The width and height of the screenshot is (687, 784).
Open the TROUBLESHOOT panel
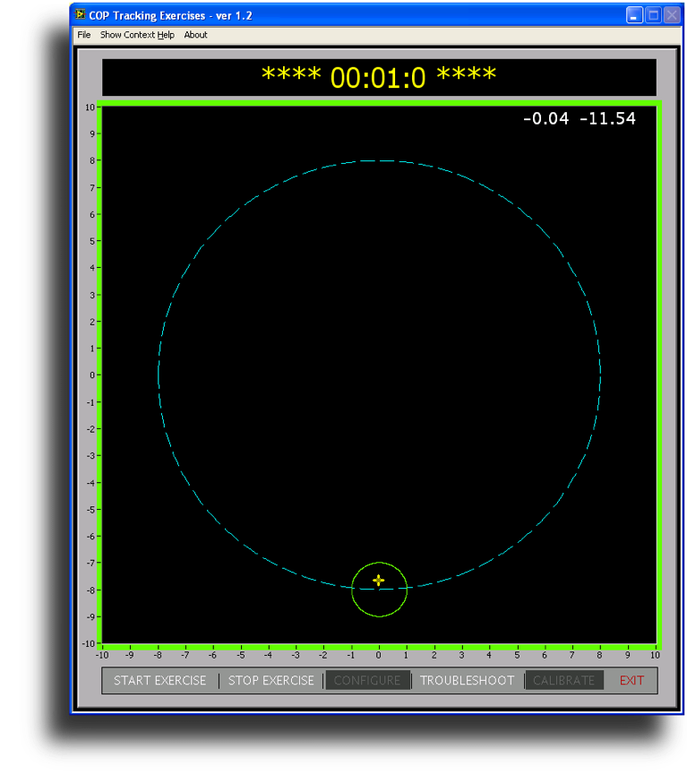pos(468,681)
